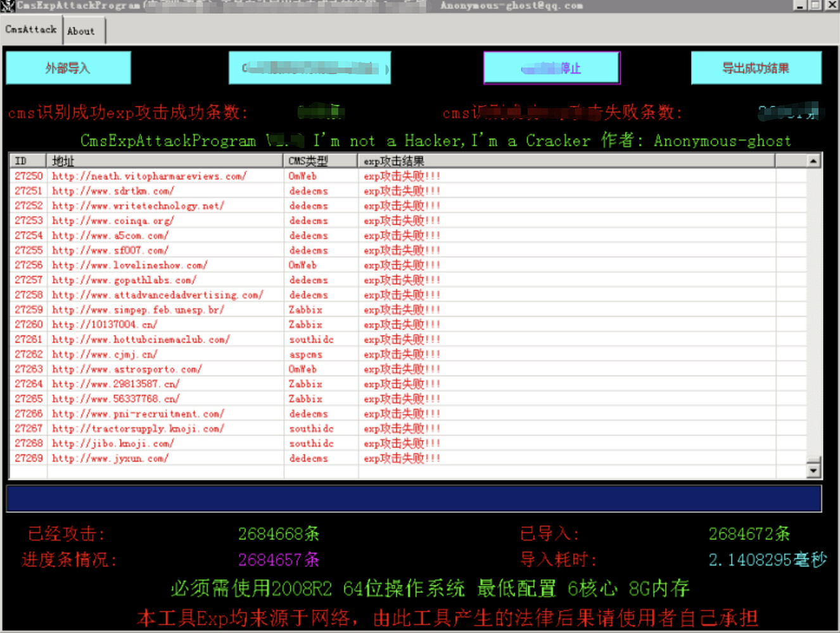Select row http://www.jyxun.com/

[408, 458]
